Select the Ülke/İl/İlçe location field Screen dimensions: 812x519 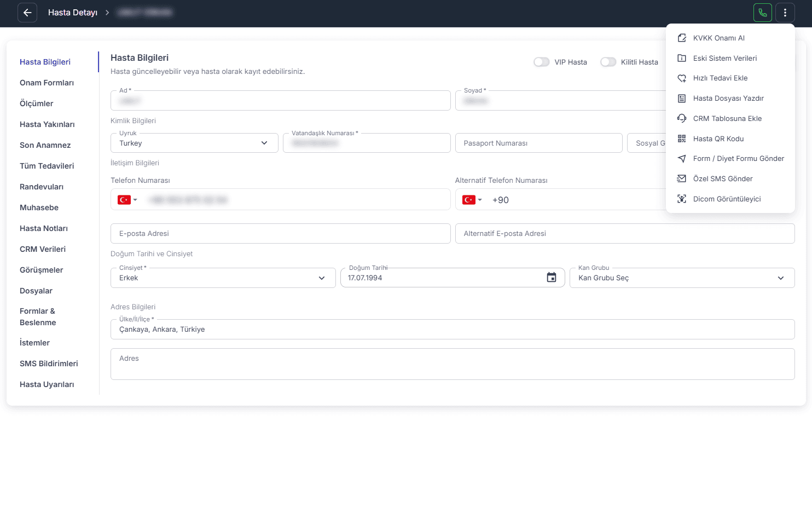pos(453,329)
